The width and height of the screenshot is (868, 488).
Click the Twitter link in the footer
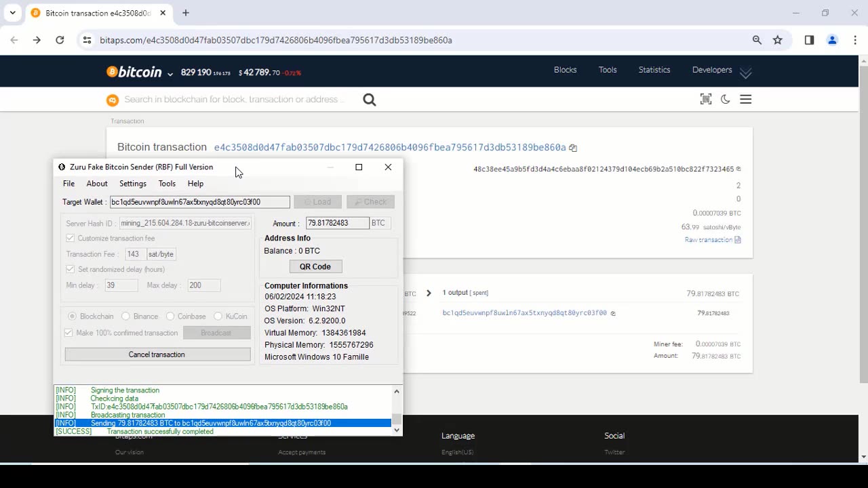click(614, 452)
